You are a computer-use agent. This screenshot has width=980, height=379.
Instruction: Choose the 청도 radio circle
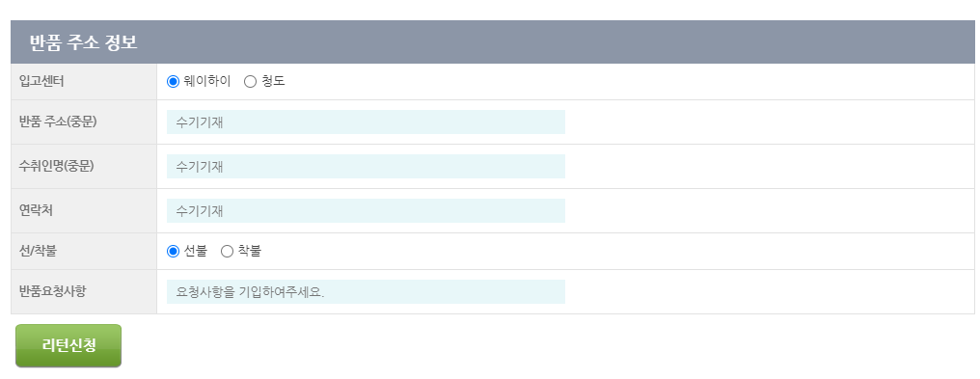pyautogui.click(x=251, y=82)
